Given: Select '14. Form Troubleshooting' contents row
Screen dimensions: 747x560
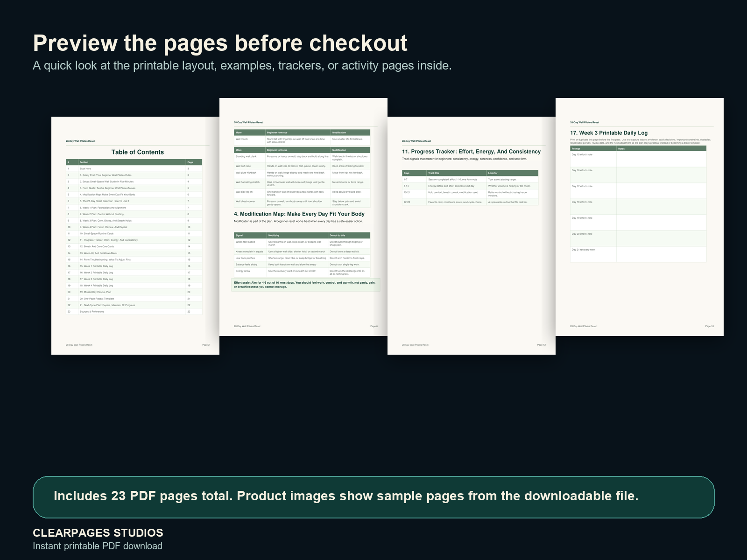Looking at the screenshot, I should 134,259.
